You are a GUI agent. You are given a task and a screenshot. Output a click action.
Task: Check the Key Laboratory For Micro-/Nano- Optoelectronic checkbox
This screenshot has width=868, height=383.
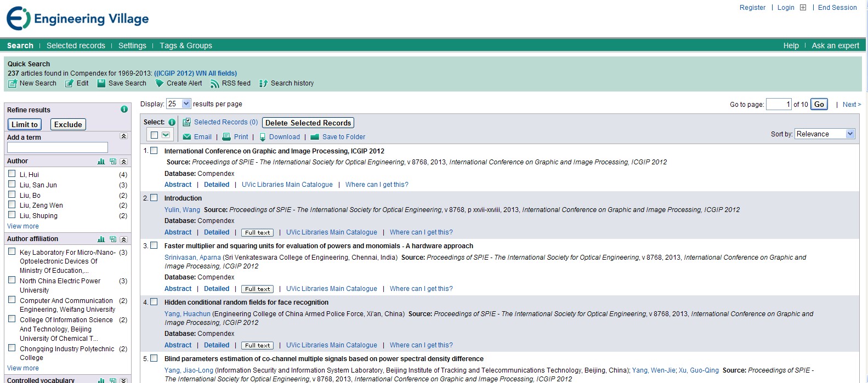[x=12, y=251]
